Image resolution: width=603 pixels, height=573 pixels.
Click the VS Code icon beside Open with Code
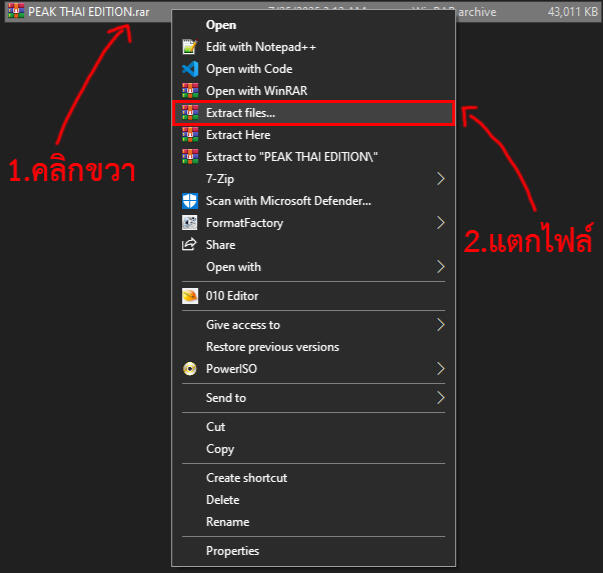pos(190,69)
